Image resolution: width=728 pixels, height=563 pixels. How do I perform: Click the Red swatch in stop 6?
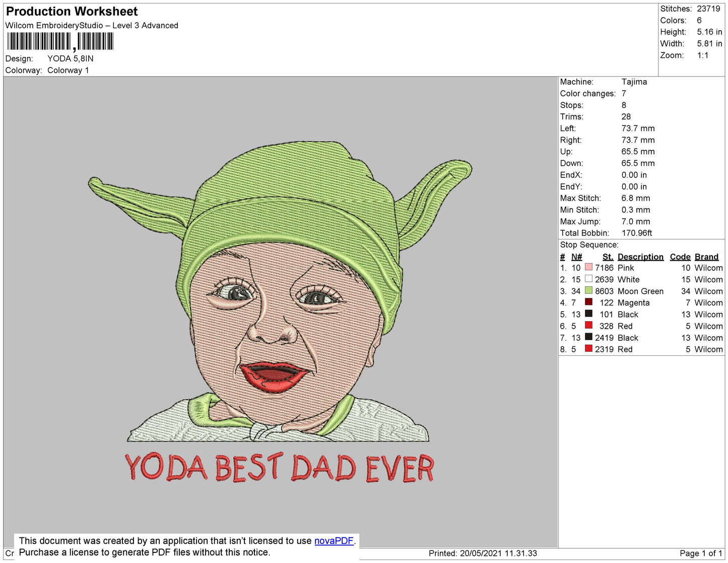coord(588,325)
